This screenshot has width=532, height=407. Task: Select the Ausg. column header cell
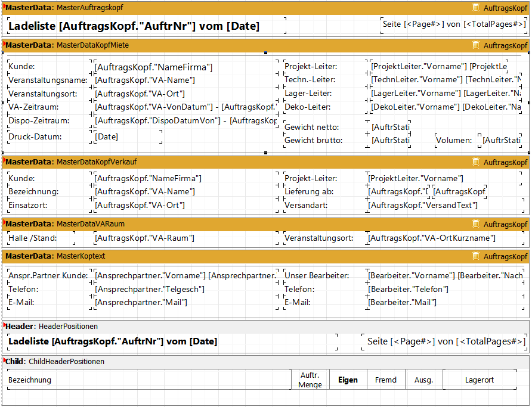(424, 380)
